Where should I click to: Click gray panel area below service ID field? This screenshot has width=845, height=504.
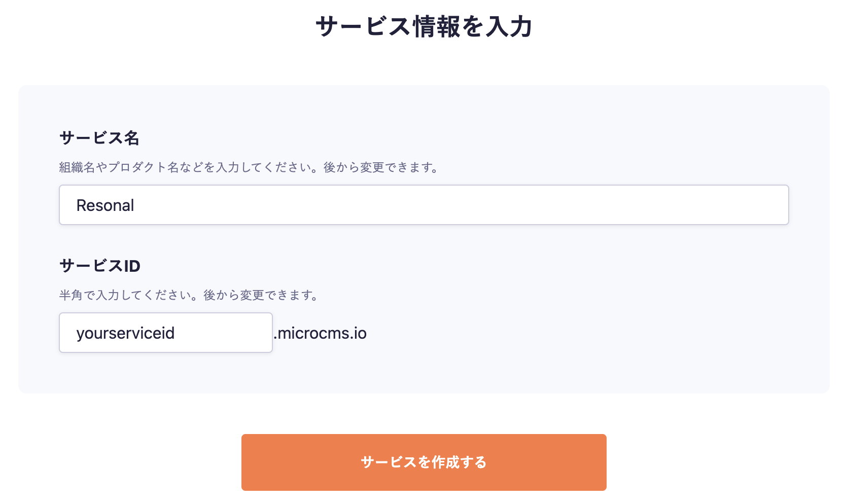424,374
